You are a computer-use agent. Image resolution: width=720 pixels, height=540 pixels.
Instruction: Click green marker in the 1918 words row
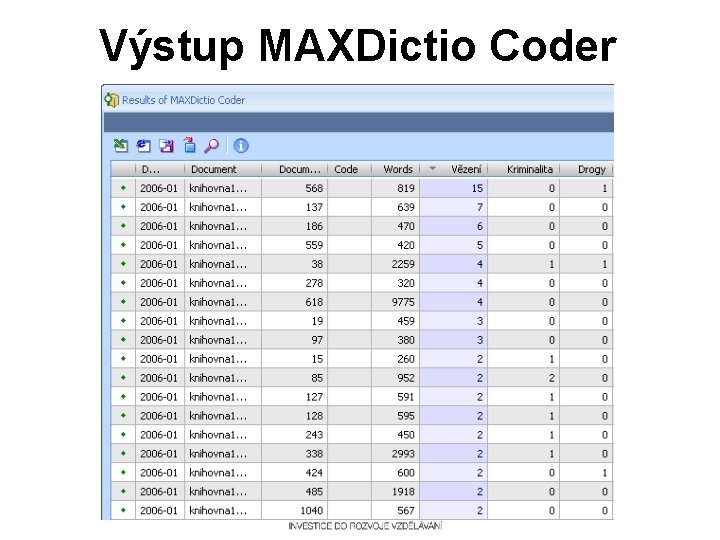(123, 491)
